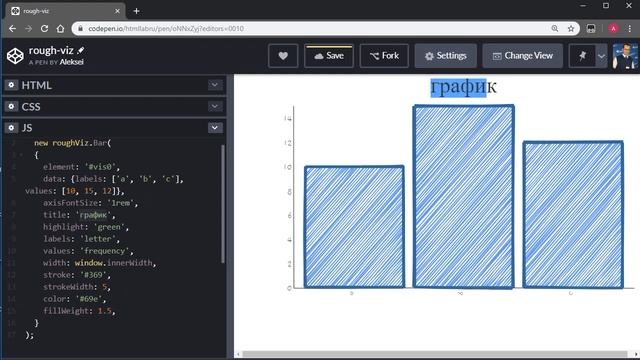Screen dimensions: 640x360
Task: Select the HTML editor header
Action: pyautogui.click(x=114, y=85)
